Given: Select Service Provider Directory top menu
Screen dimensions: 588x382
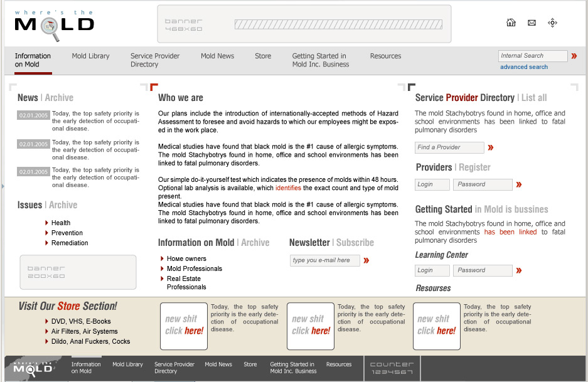Looking at the screenshot, I should pyautogui.click(x=155, y=60).
